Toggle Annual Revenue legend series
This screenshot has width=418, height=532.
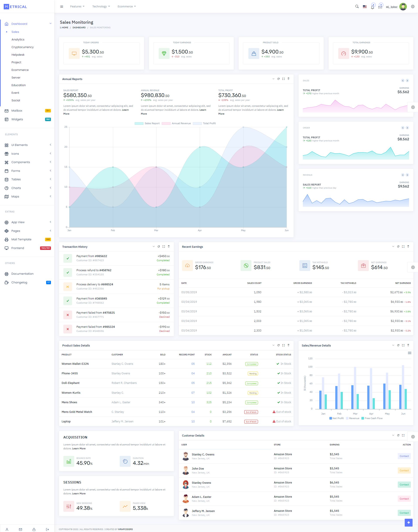(176, 124)
